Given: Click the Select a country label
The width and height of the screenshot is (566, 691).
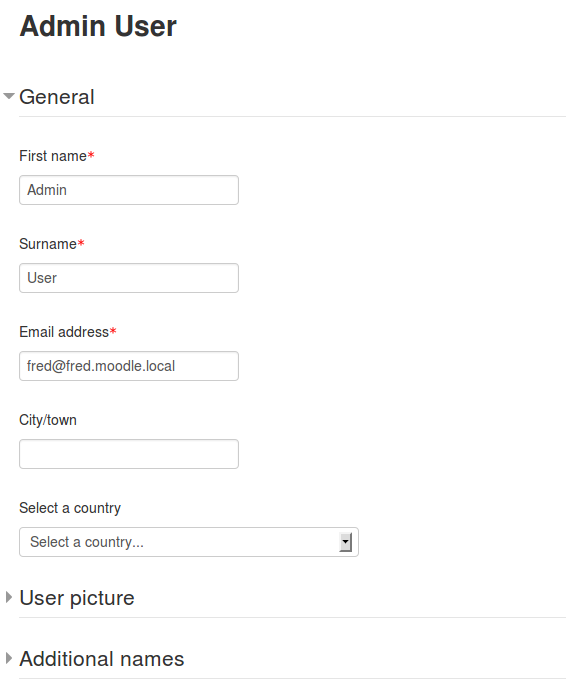Looking at the screenshot, I should pyautogui.click(x=70, y=508).
